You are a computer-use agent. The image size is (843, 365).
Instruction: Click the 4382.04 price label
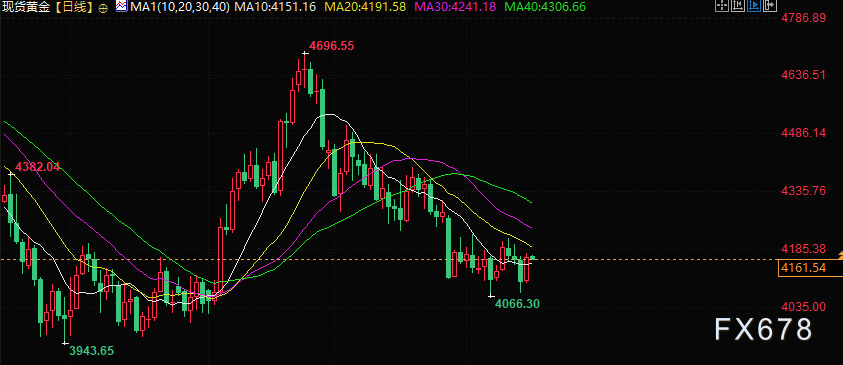pyautogui.click(x=38, y=167)
